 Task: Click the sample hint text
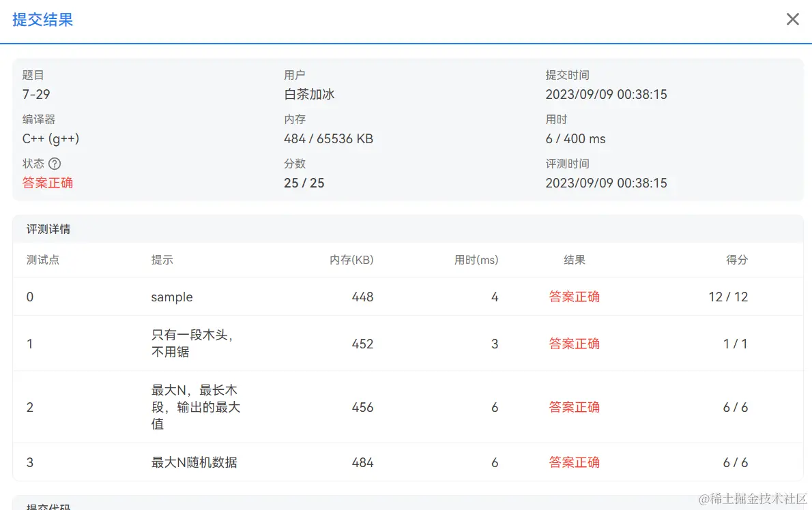point(172,297)
